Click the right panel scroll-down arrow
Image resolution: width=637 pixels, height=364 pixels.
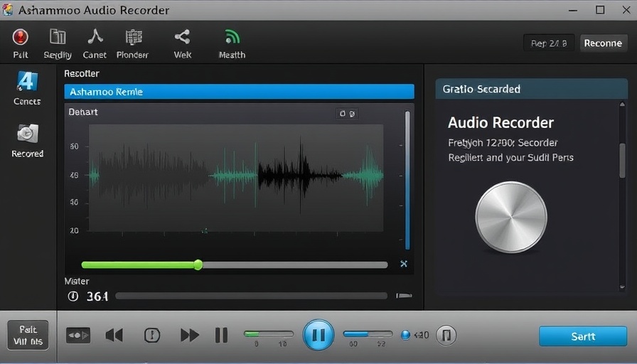622,287
